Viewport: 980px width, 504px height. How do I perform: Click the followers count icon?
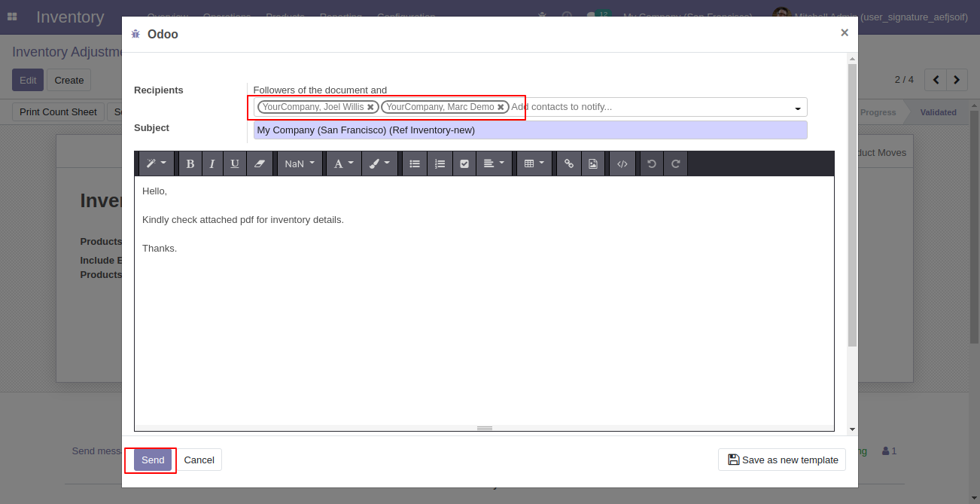889,451
